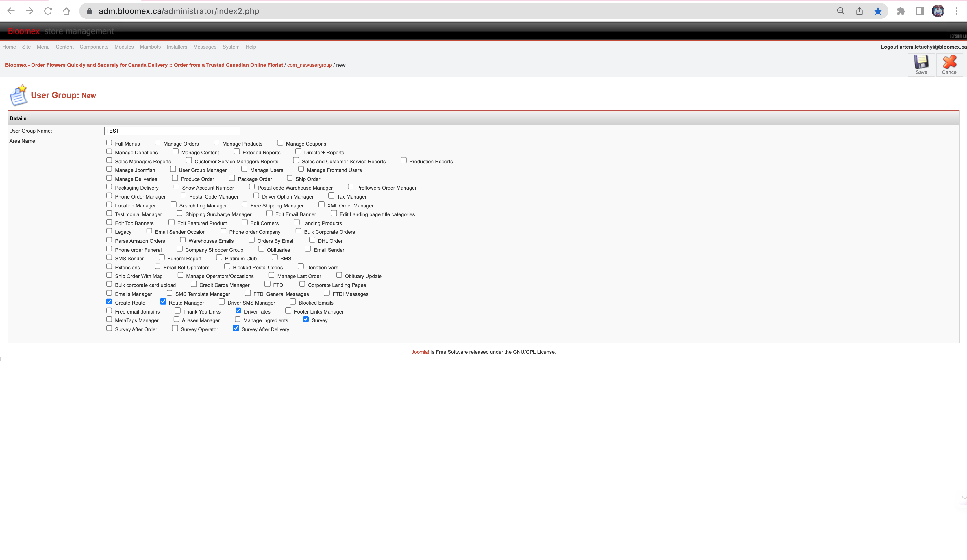Click the Logout artem.letuchyi link
Screen dimensions: 967x560
923,47
